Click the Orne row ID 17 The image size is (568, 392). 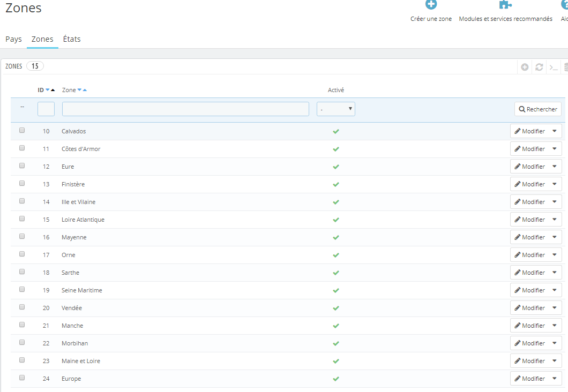tap(46, 255)
